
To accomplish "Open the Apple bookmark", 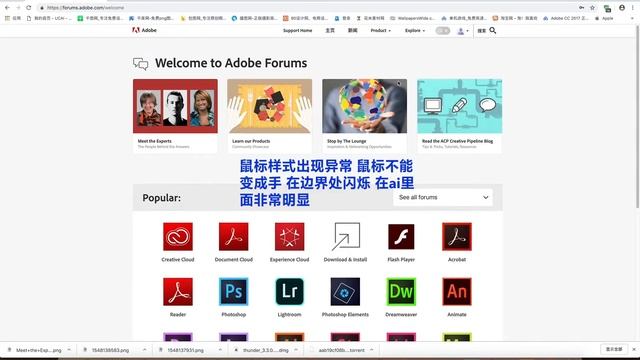I will (x=604, y=18).
